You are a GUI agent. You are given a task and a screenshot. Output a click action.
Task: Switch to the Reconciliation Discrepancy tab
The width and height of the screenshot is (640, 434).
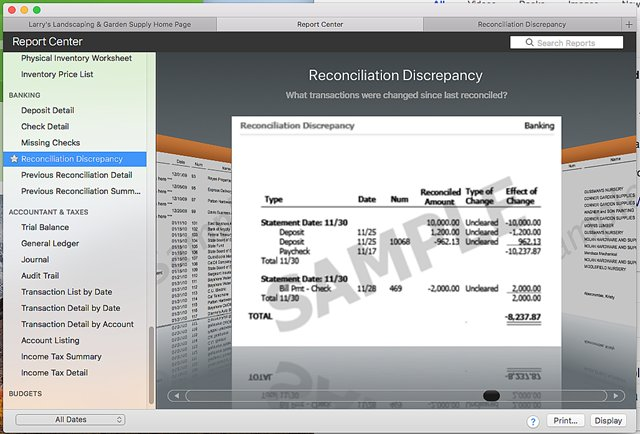[522, 24]
